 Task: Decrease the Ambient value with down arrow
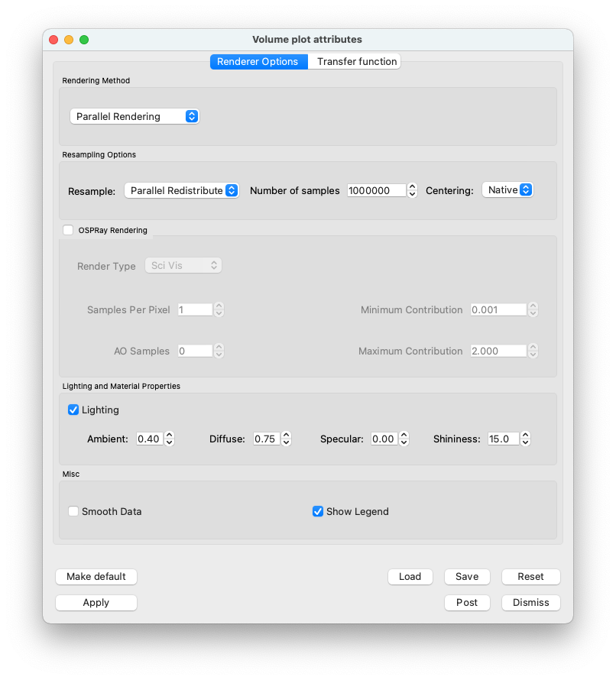(x=170, y=442)
